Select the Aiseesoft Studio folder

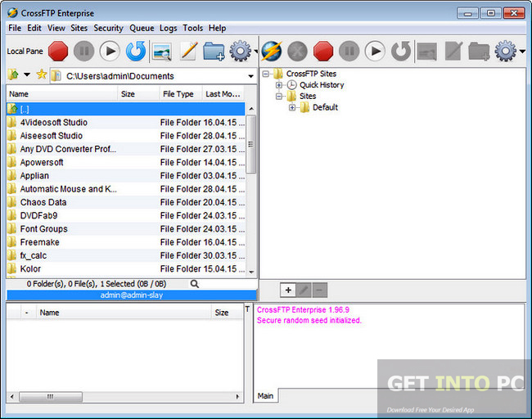click(125, 136)
